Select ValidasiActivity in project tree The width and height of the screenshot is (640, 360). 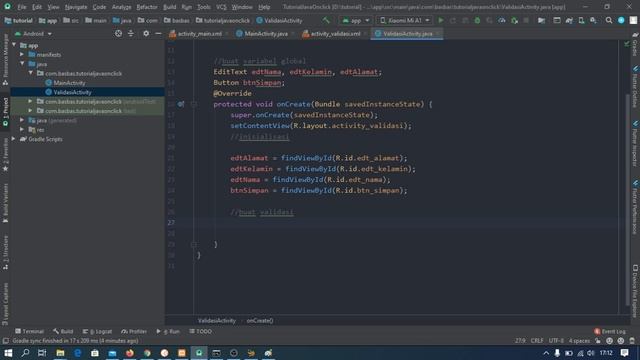(x=72, y=92)
